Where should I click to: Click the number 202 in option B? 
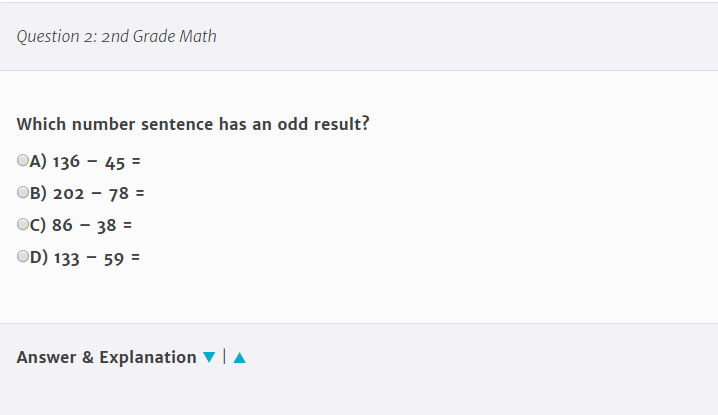tap(68, 193)
